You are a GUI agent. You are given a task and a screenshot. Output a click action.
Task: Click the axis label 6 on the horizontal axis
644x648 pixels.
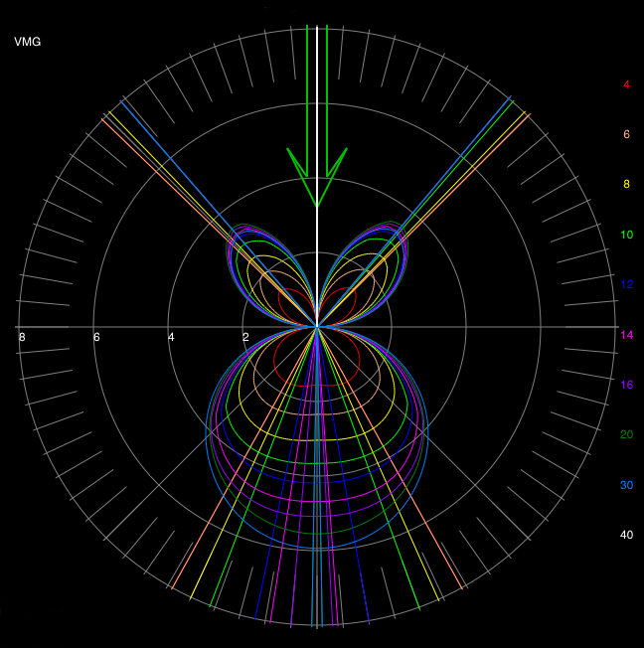click(96, 337)
